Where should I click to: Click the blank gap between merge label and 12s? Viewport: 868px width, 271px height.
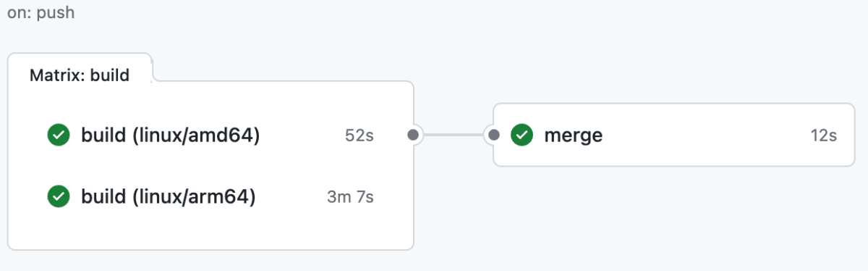[705, 135]
